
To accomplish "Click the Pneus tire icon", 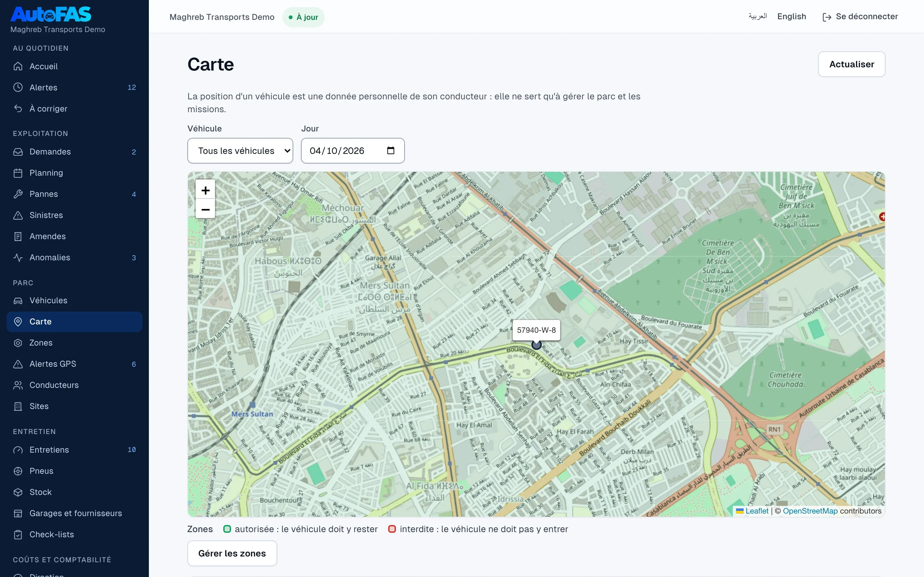I will 18,471.
